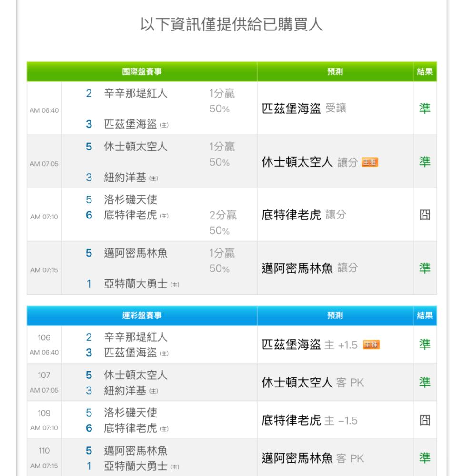The image size is (453, 476).
Task: Click AM 07:15 time in 國際盤賽事 table
Action: [x=44, y=270]
